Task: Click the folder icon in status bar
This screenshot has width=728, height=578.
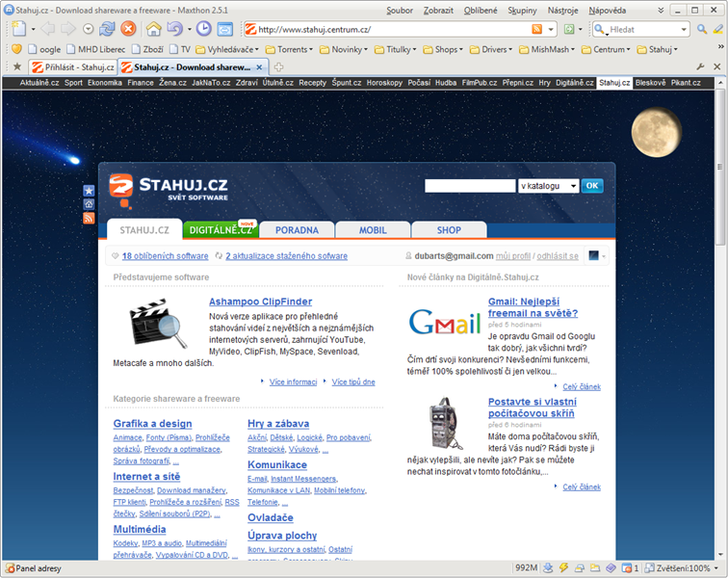Action: [595, 567]
